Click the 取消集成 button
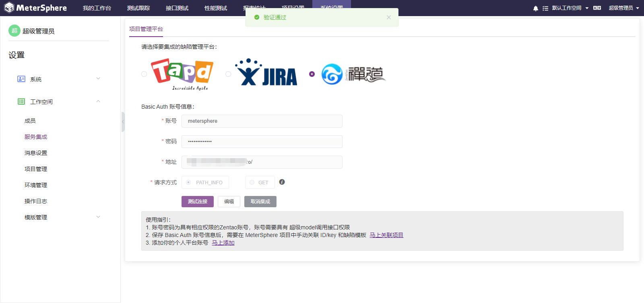Image resolution: width=644 pixels, height=303 pixels. point(260,202)
